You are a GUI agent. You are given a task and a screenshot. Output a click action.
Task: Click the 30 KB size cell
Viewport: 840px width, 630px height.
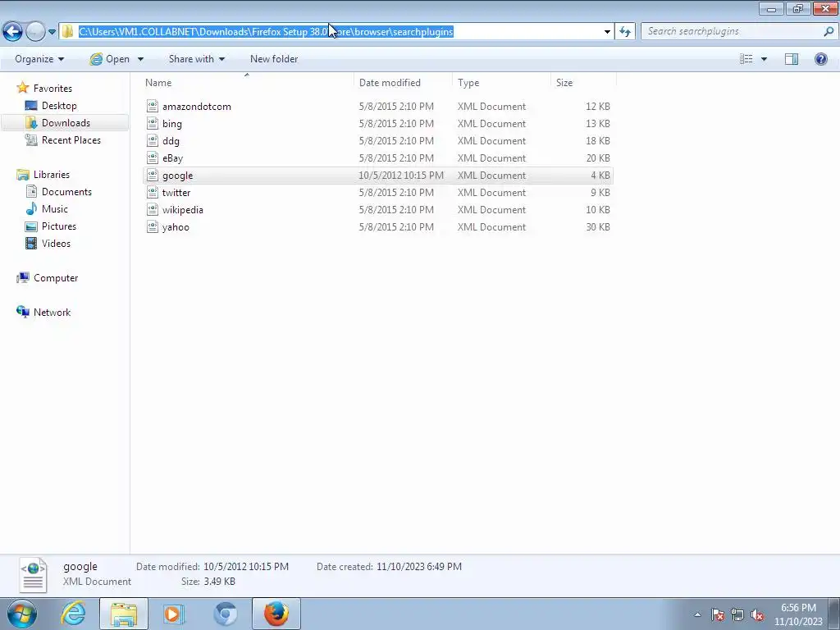tap(598, 226)
